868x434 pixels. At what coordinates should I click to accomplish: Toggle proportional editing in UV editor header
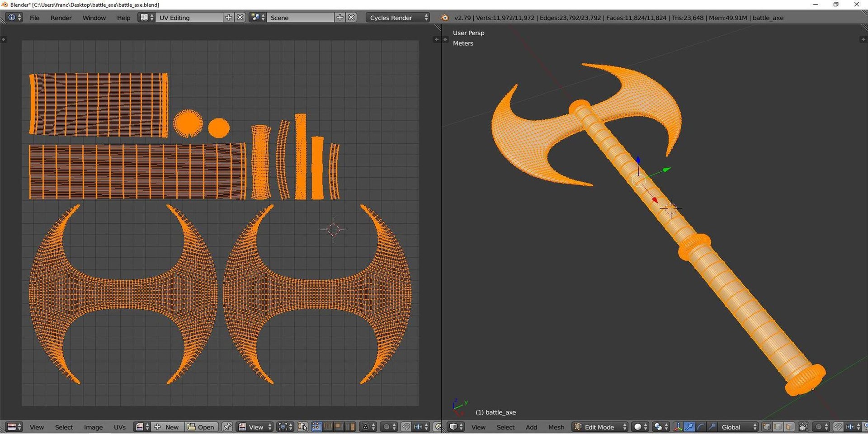pos(388,427)
